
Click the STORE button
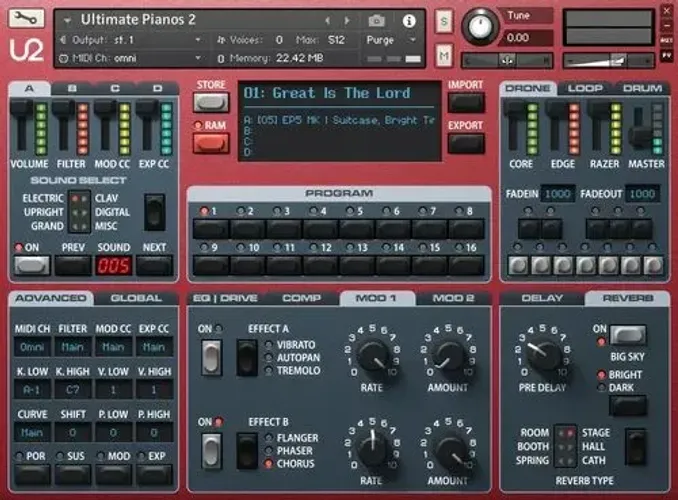point(211,103)
